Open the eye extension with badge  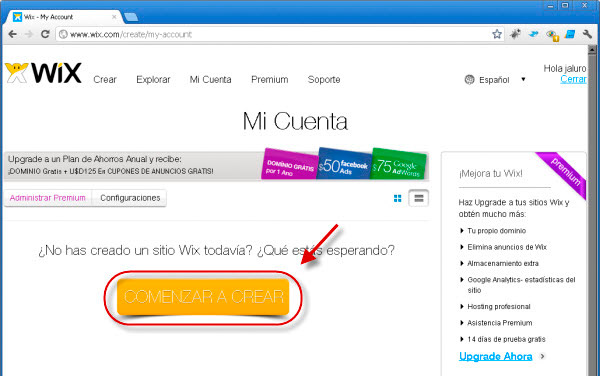[x=552, y=35]
